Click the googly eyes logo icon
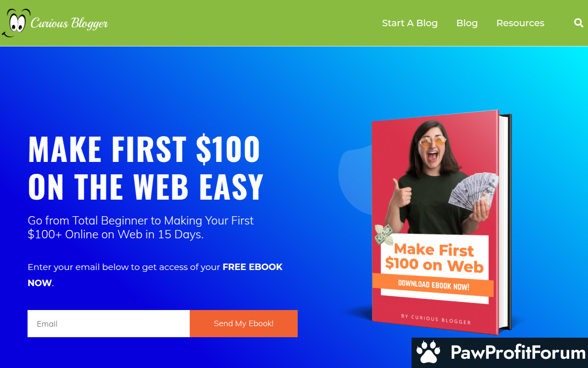The image size is (588, 368). click(15, 22)
